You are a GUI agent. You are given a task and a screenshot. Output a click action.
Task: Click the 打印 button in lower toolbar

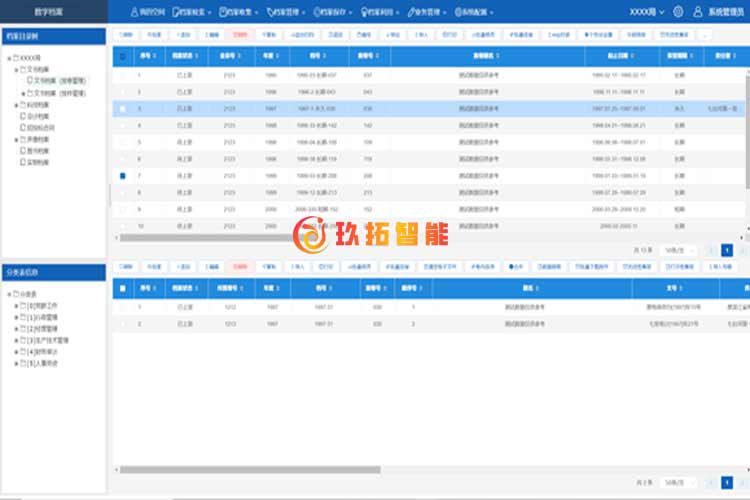tap(326, 267)
